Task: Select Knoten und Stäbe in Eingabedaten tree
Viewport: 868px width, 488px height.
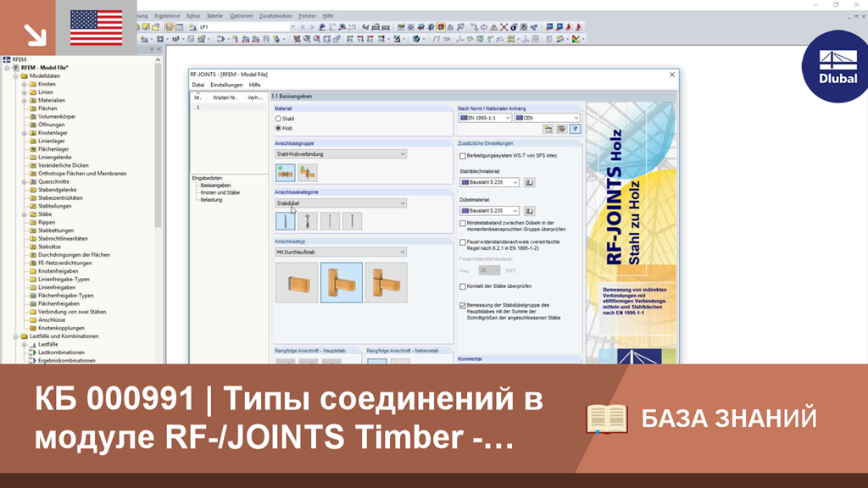Action: click(x=220, y=192)
